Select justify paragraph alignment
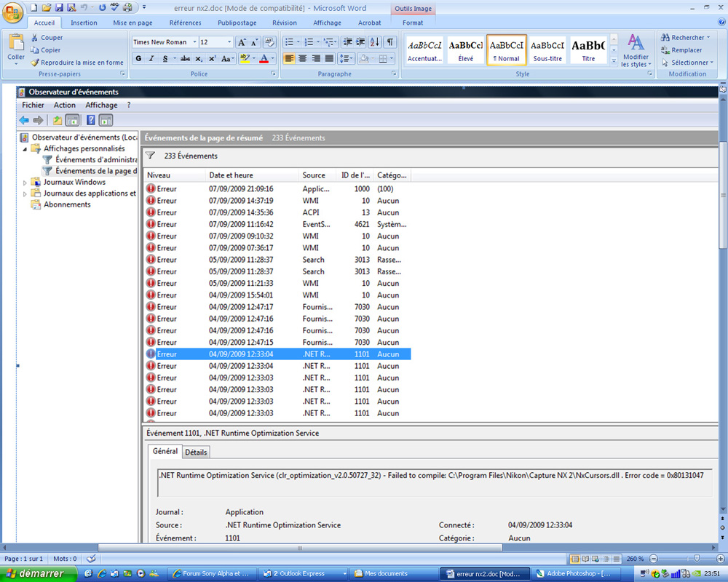Image resolution: width=728 pixels, height=582 pixels. tap(330, 58)
